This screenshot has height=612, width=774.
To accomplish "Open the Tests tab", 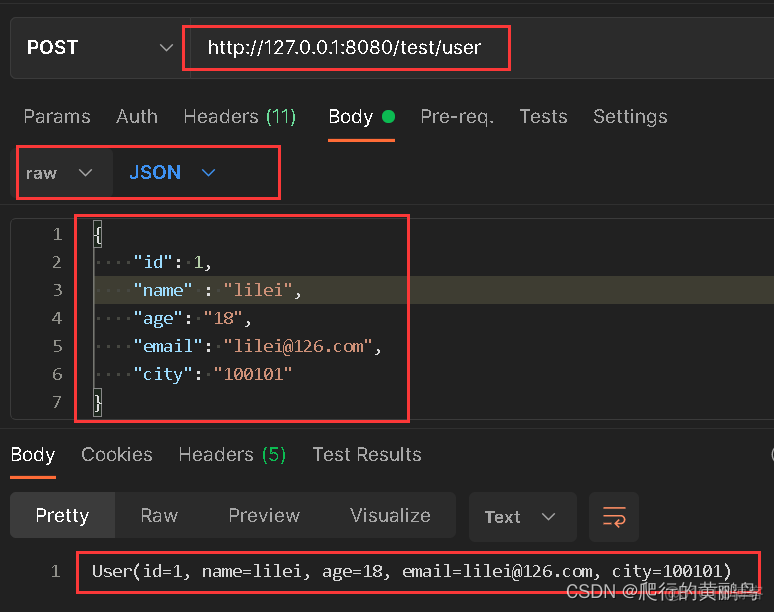I will pos(543,117).
